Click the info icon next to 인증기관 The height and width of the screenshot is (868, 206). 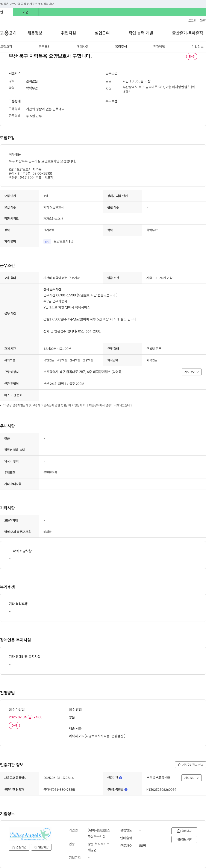(x=121, y=778)
